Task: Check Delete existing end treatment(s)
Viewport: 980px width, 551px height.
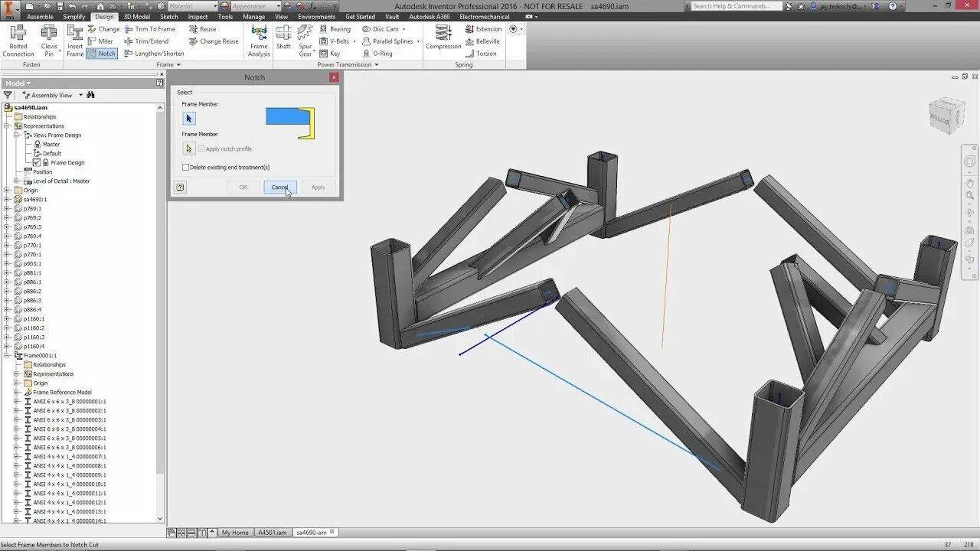Action: tap(185, 167)
